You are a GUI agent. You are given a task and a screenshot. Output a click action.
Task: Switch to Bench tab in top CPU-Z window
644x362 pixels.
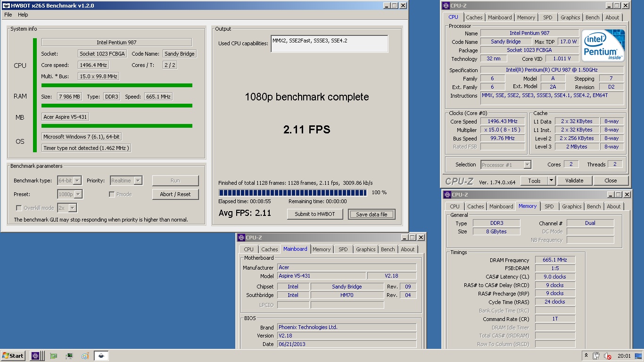point(593,17)
